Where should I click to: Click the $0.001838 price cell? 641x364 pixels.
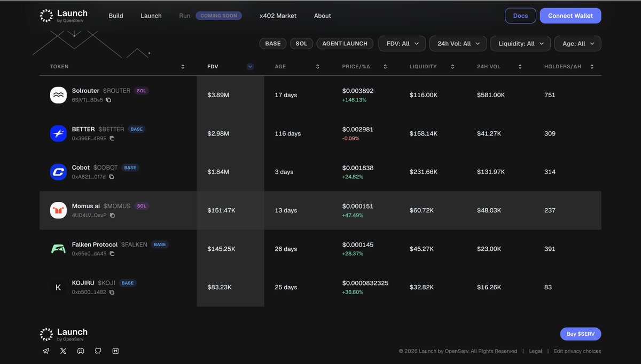click(358, 168)
